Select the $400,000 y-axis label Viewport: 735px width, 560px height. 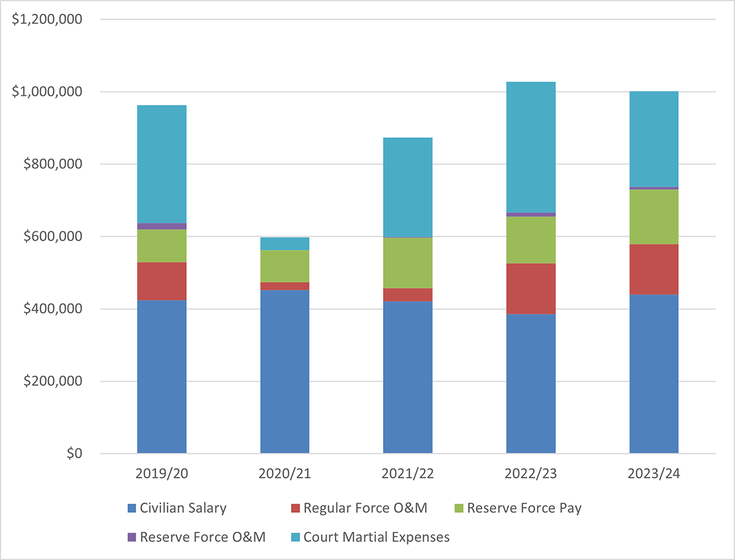(53, 309)
